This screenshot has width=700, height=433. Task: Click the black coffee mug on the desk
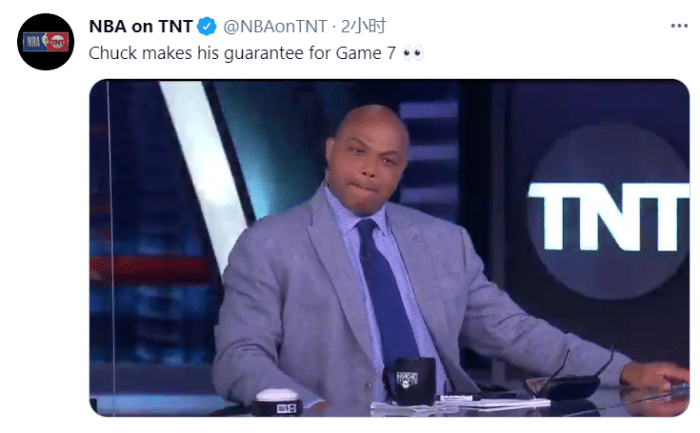coord(408,381)
